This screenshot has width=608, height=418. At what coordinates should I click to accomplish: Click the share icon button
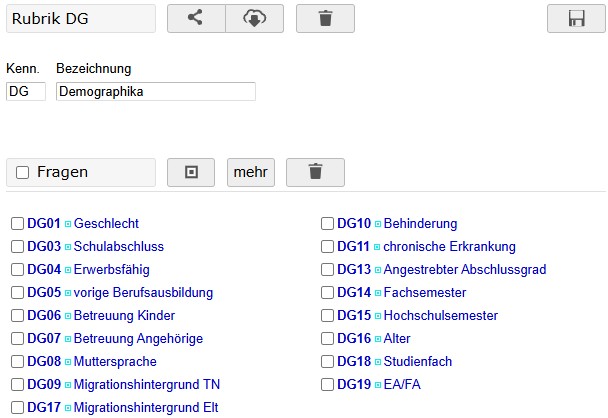(x=195, y=18)
